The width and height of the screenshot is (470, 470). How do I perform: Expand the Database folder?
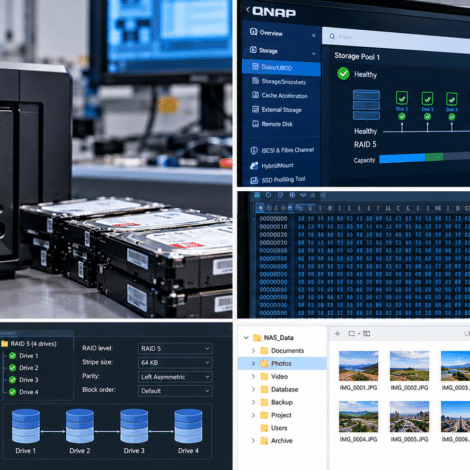tap(253, 389)
